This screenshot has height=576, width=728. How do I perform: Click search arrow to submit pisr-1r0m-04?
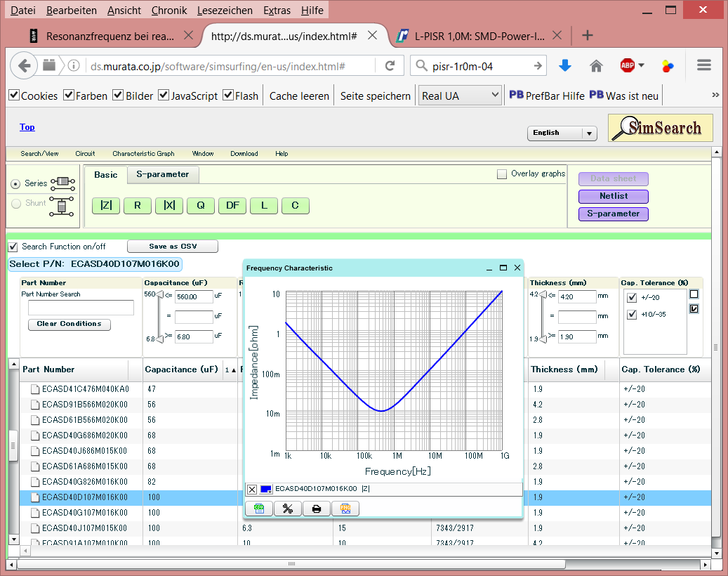pyautogui.click(x=538, y=66)
